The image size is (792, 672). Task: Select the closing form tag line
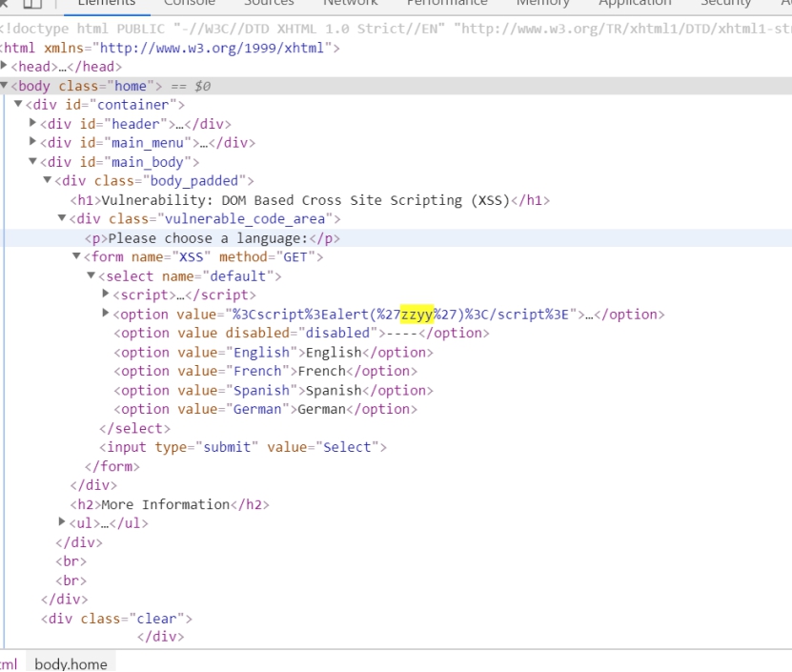(x=112, y=466)
